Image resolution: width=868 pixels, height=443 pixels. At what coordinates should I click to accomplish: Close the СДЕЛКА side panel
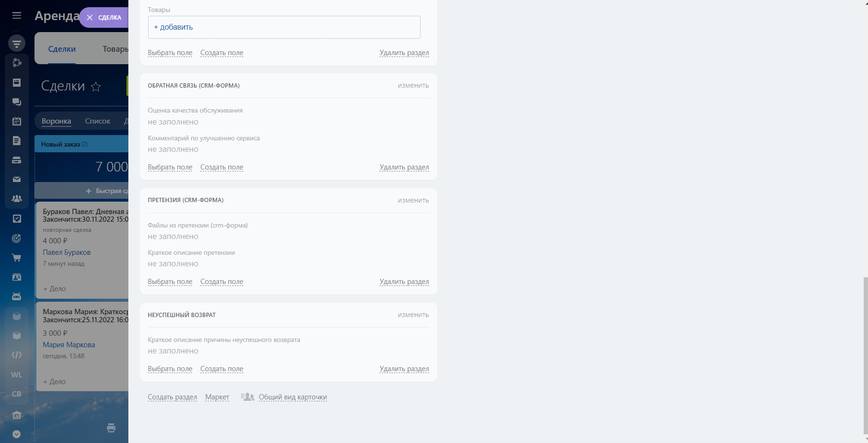pos(90,18)
